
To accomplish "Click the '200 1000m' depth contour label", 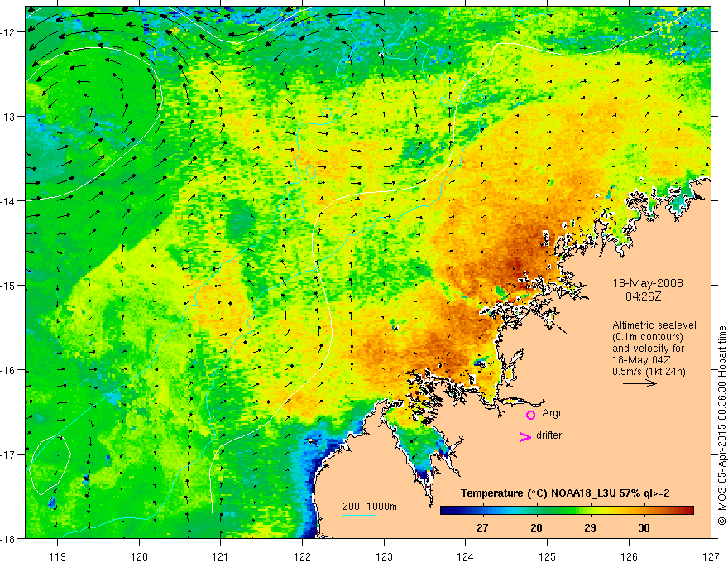I will tap(370, 507).
